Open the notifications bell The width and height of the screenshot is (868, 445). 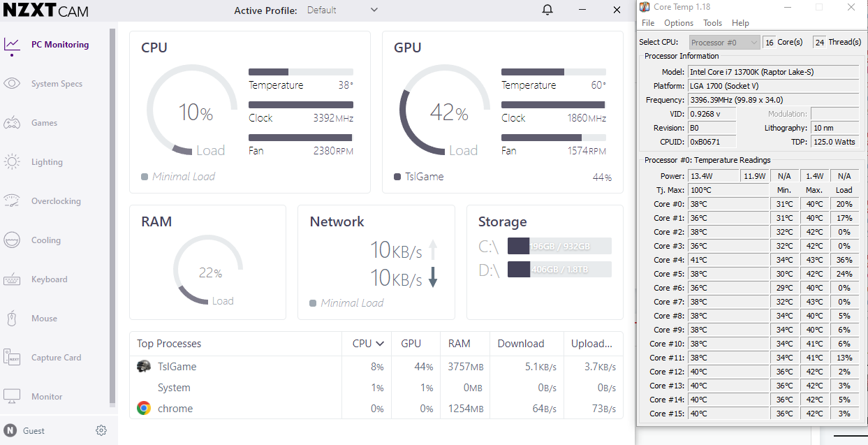[x=548, y=10]
